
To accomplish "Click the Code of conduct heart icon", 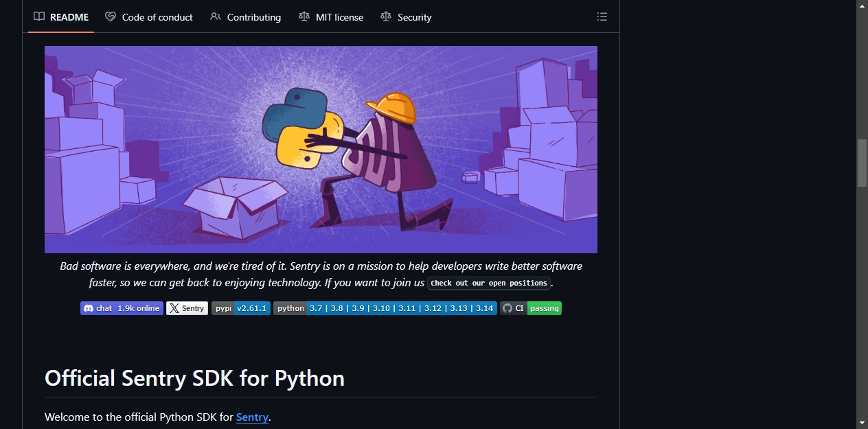I will [111, 17].
